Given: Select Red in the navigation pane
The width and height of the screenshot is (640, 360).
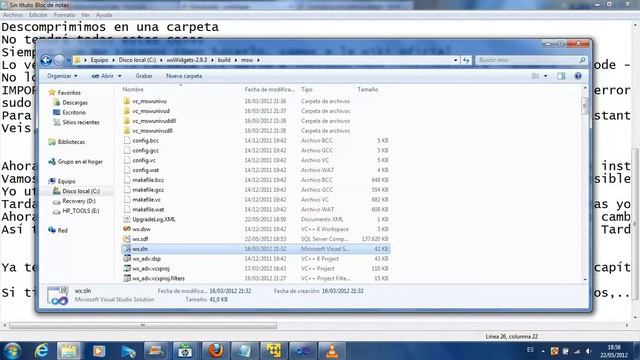Looking at the screenshot, I should [x=62, y=230].
